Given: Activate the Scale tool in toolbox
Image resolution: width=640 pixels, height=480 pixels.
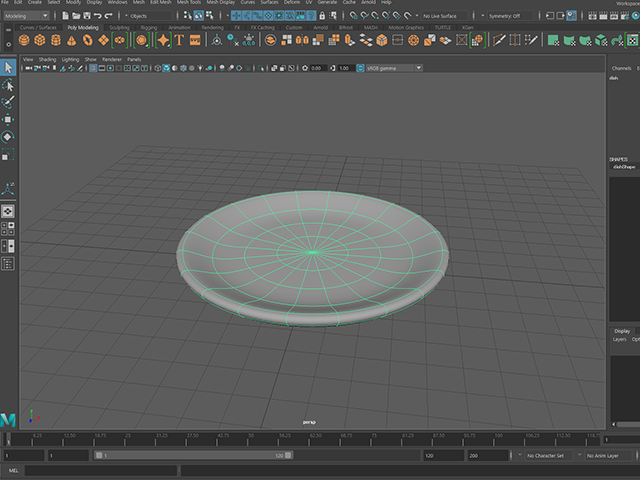Looking at the screenshot, I should [x=8, y=154].
